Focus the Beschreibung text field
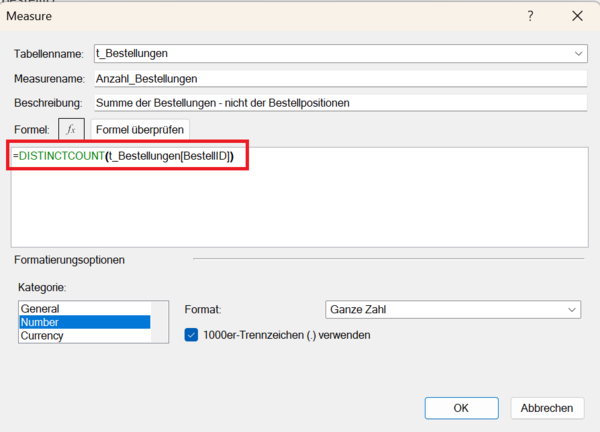 pos(338,102)
